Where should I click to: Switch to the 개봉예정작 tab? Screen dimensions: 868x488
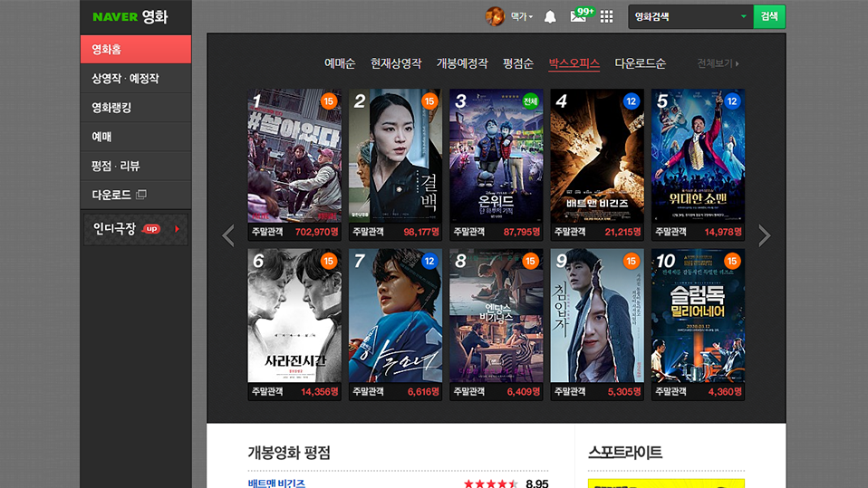pos(462,63)
